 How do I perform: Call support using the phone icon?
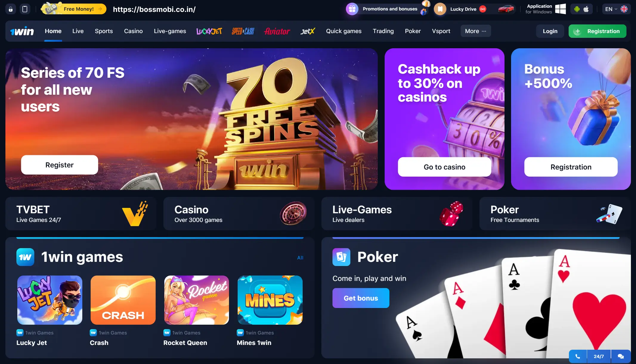click(578, 356)
